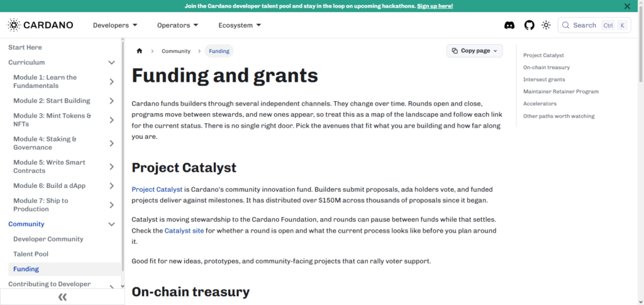644x305 pixels.
Task: Expand Contributing to Developer section chevron
Action: pos(111,286)
